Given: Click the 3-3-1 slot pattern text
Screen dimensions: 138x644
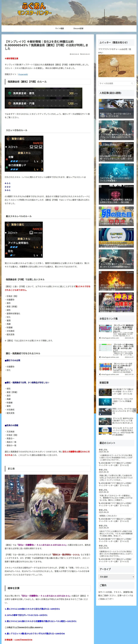Looking at the screenshot, I should 8,190.
